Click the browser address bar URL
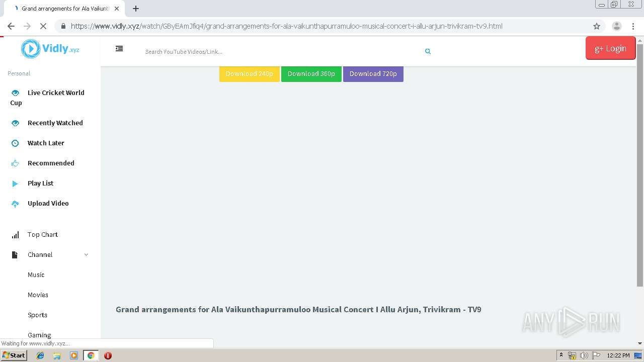 click(x=286, y=26)
